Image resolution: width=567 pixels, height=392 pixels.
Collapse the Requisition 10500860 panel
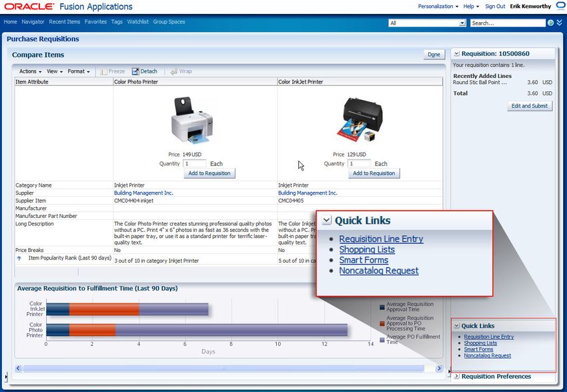pyautogui.click(x=456, y=53)
